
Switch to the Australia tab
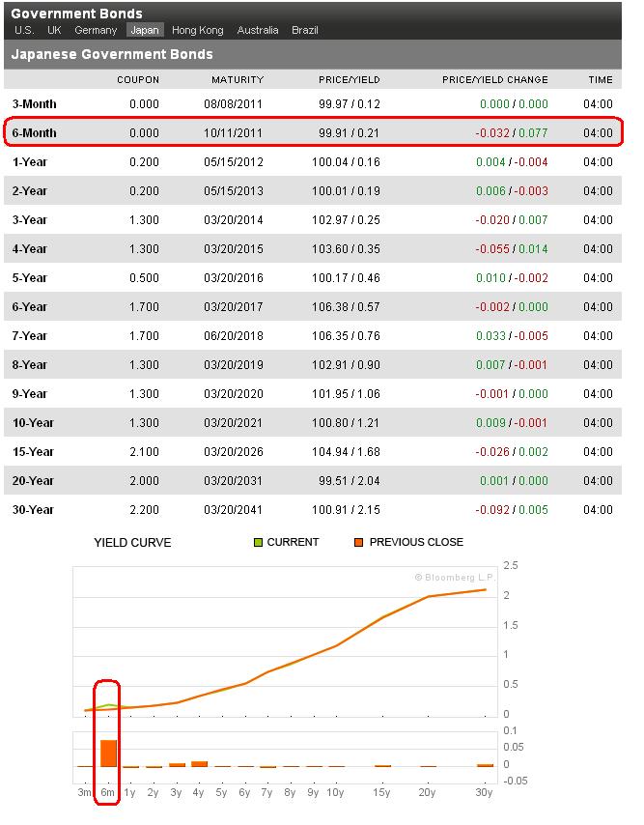pos(258,30)
